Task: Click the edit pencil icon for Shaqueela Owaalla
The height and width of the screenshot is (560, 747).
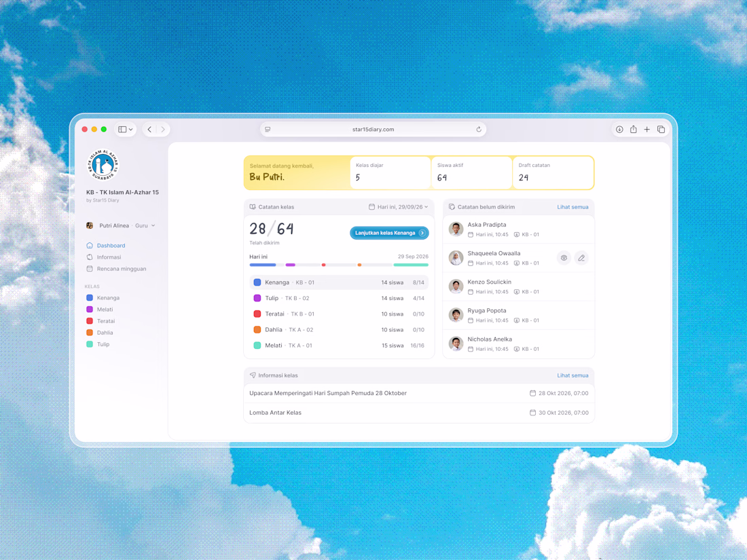Action: tap(581, 258)
